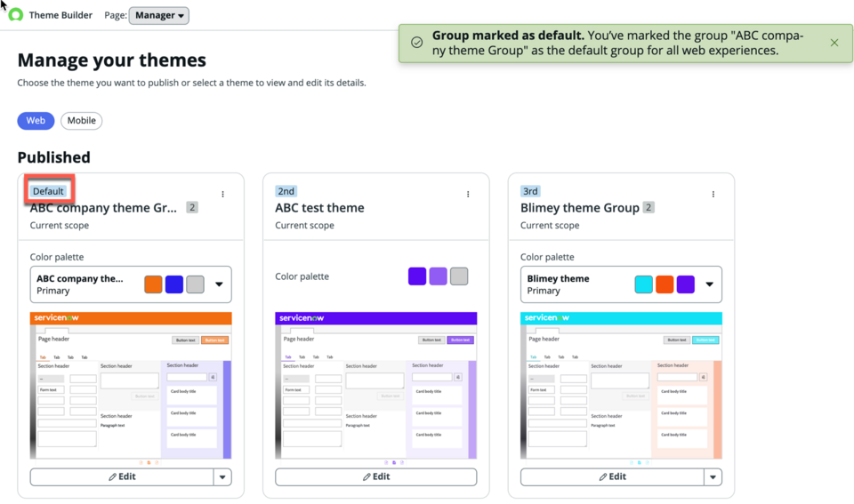Click gray swatch in ABC company palette
Viewport: 854px width, 504px height.
coord(195,284)
